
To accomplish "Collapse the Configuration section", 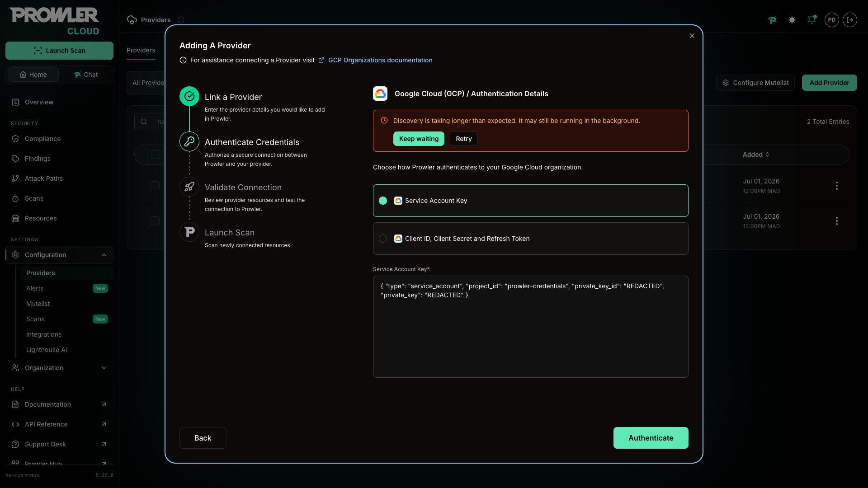I will coord(59,255).
